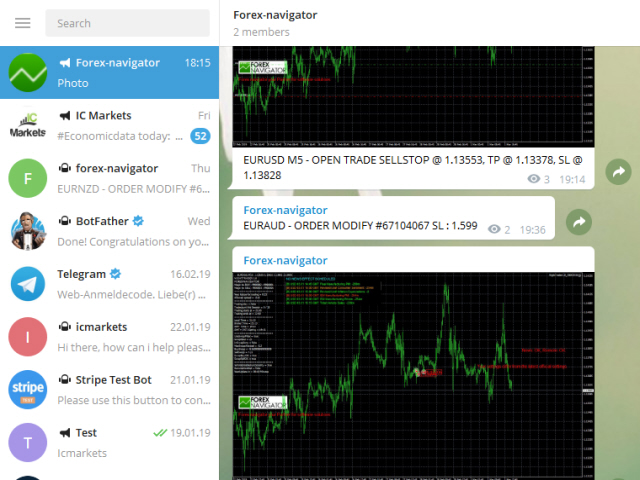Open the BotFather chat
This screenshot has height=480, width=640.
tap(109, 231)
